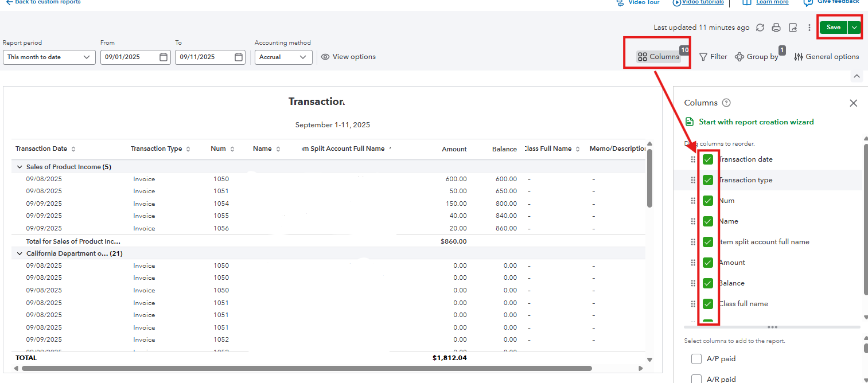The image size is (868, 383).
Task: Open the Group by options
Action: point(757,57)
